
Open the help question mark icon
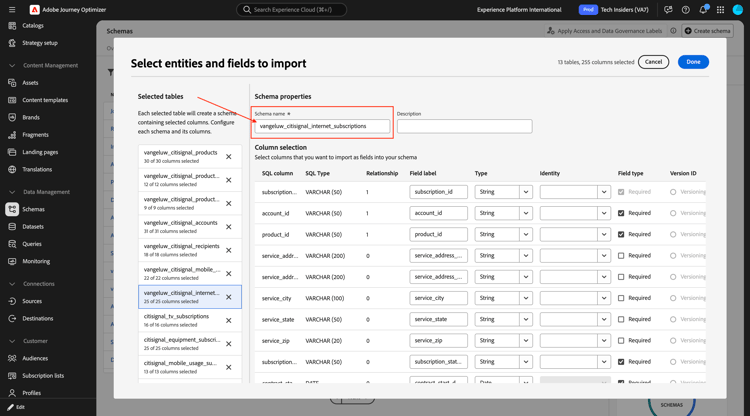pyautogui.click(x=686, y=10)
